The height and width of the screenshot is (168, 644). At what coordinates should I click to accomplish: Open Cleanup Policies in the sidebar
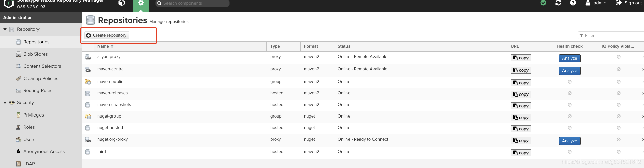(x=41, y=78)
